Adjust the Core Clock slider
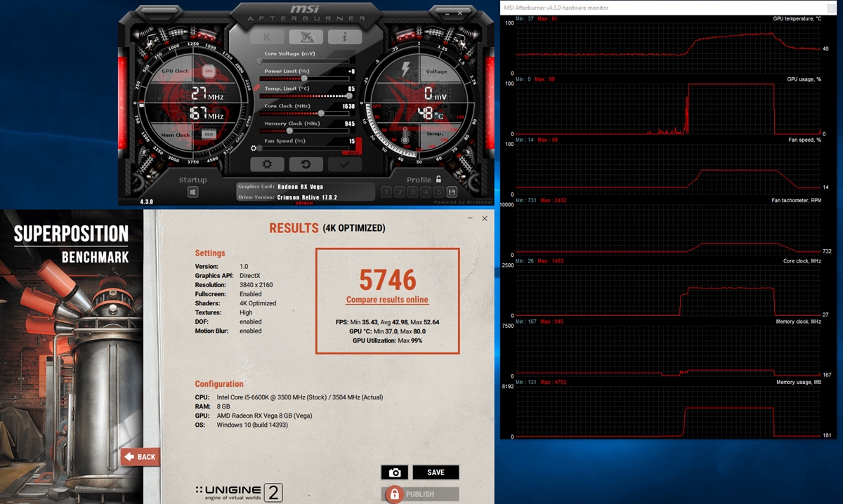 [303, 113]
